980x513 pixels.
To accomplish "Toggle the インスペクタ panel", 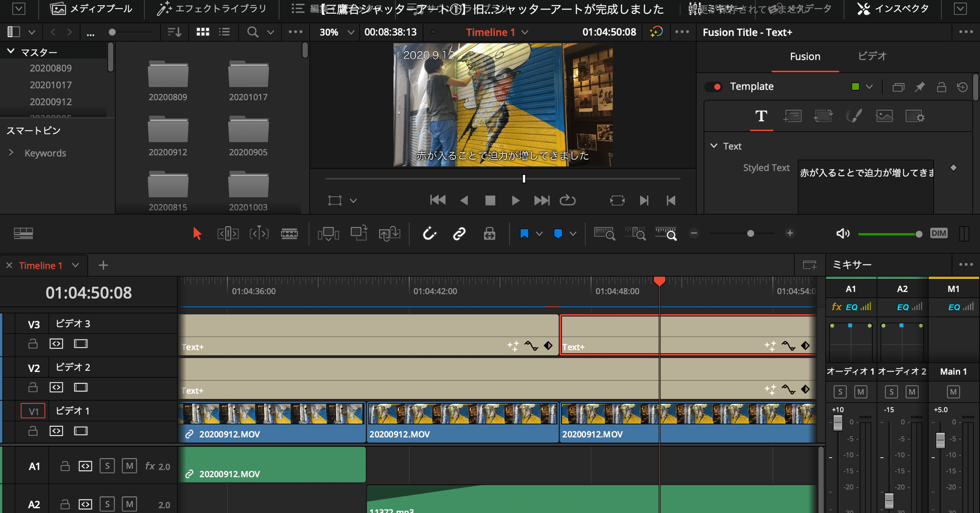I will tap(893, 9).
